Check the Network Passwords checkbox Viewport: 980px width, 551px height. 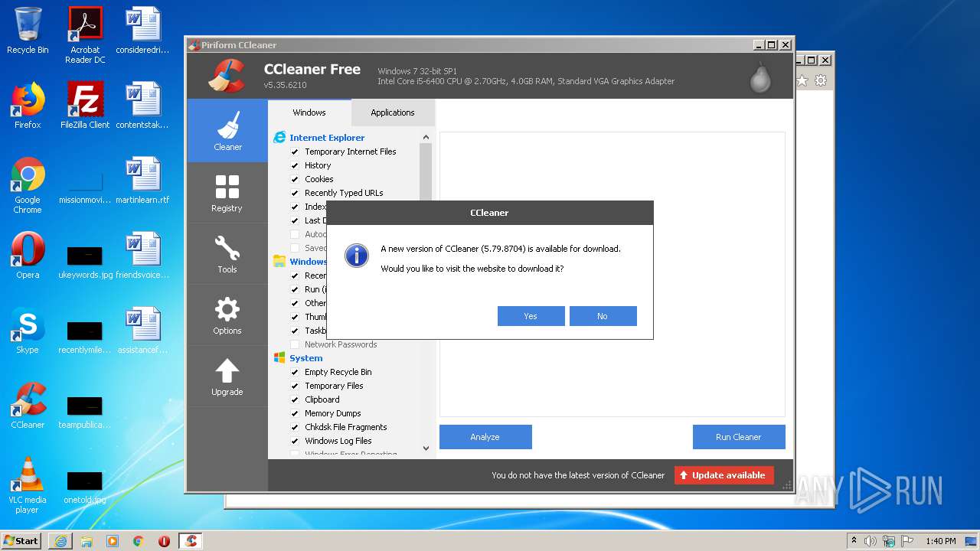pos(295,344)
